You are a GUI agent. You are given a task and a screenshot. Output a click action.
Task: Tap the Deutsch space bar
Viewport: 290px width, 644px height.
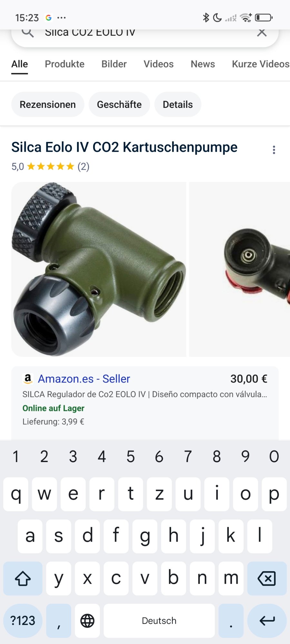pos(159,620)
